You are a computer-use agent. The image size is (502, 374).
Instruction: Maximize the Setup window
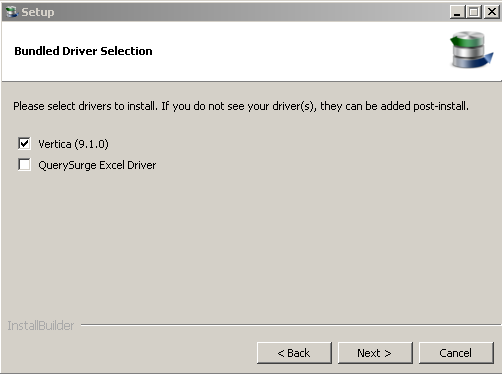(473, 12)
